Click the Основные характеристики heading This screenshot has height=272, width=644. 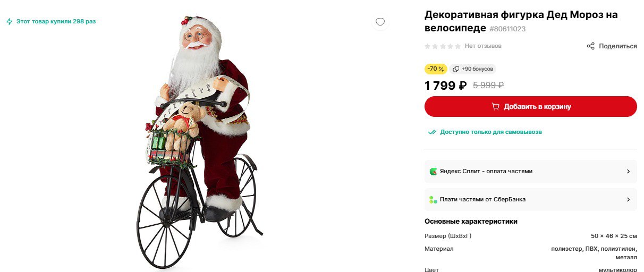click(x=471, y=222)
